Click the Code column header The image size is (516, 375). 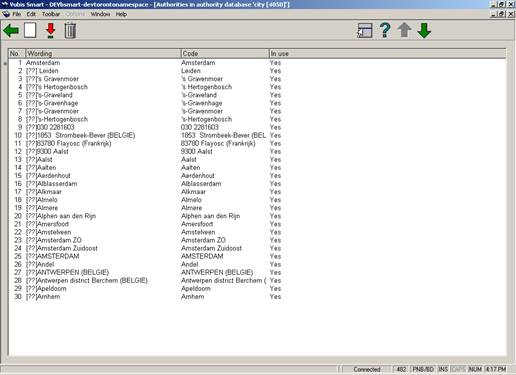(225, 53)
